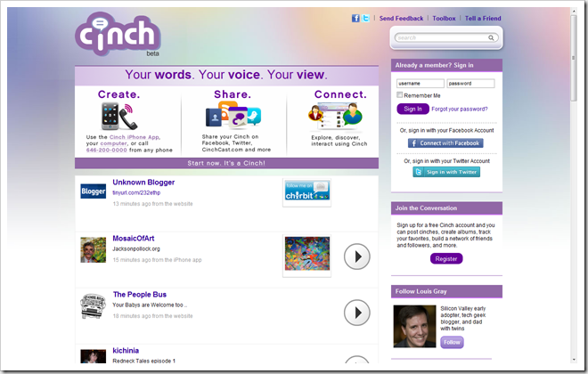Play the MosaicOfArt cinch
588x374 pixels.
click(x=356, y=256)
